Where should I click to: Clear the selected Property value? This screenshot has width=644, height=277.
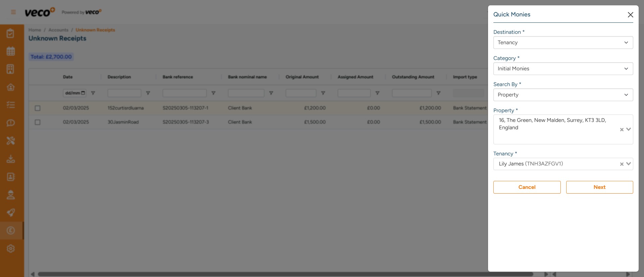point(622,130)
